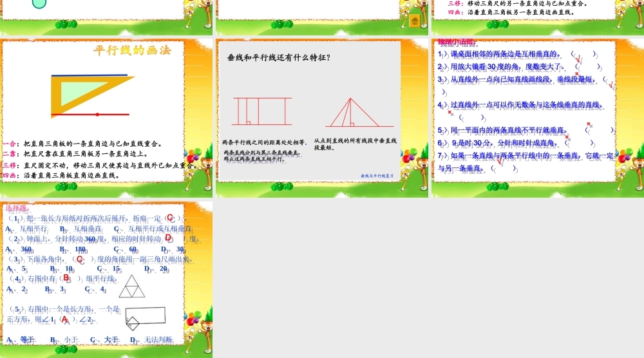The width and height of the screenshot is (644, 358).
Task: Click the footer text 垂线与平行线复习
Action: point(377,176)
